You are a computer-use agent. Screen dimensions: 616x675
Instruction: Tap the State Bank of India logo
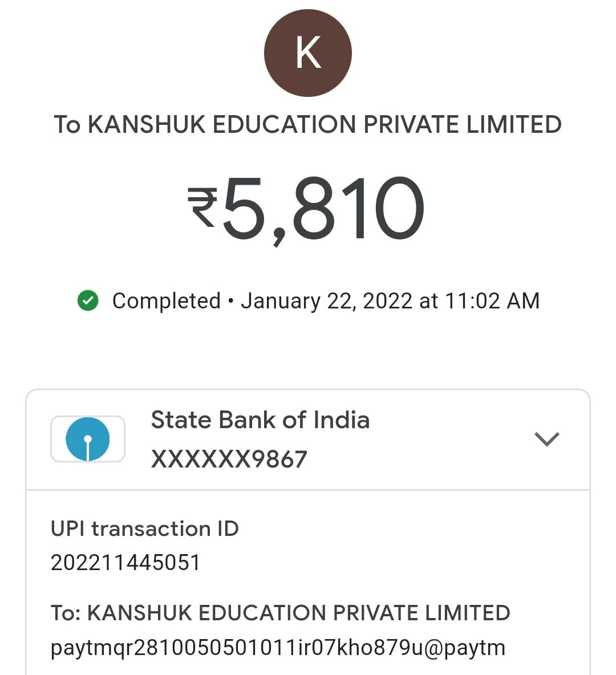(x=87, y=438)
